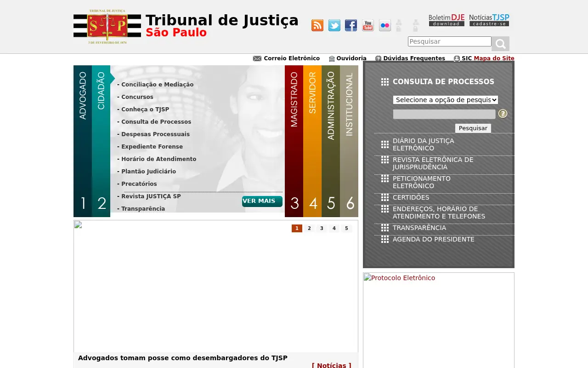The height and width of the screenshot is (368, 588).
Task: Show news slide 3
Action: tap(322, 228)
